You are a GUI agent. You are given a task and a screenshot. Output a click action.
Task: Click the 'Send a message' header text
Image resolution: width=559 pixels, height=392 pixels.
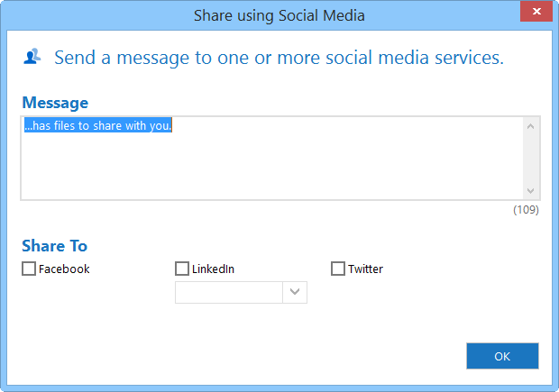click(279, 58)
